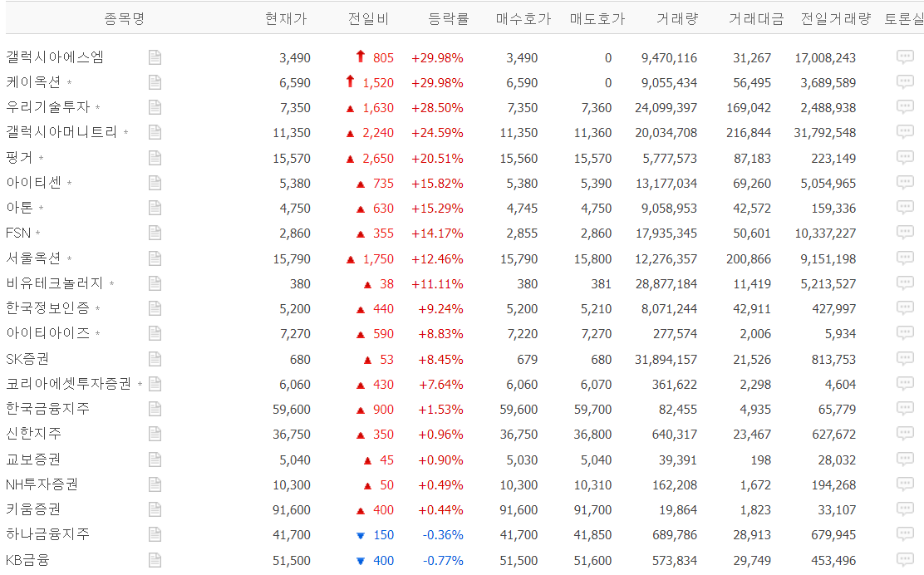
Task: Select the 216,844 trading value cell
Action: coord(749,133)
